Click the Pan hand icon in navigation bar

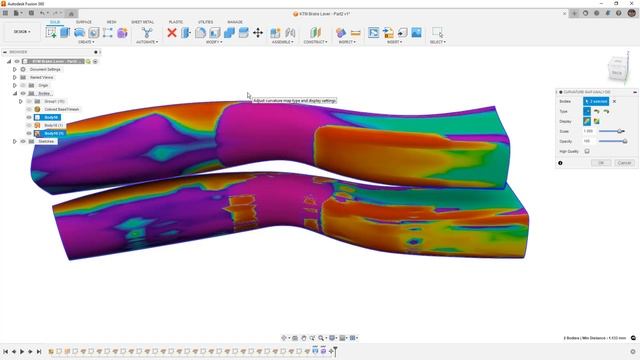304,338
